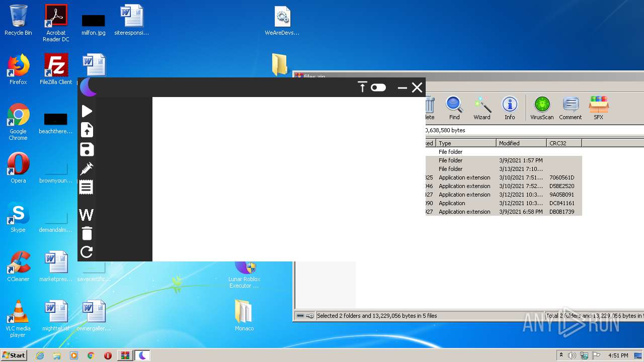Select File folder row modified 3/9/2021 1:57 PM

click(504, 160)
